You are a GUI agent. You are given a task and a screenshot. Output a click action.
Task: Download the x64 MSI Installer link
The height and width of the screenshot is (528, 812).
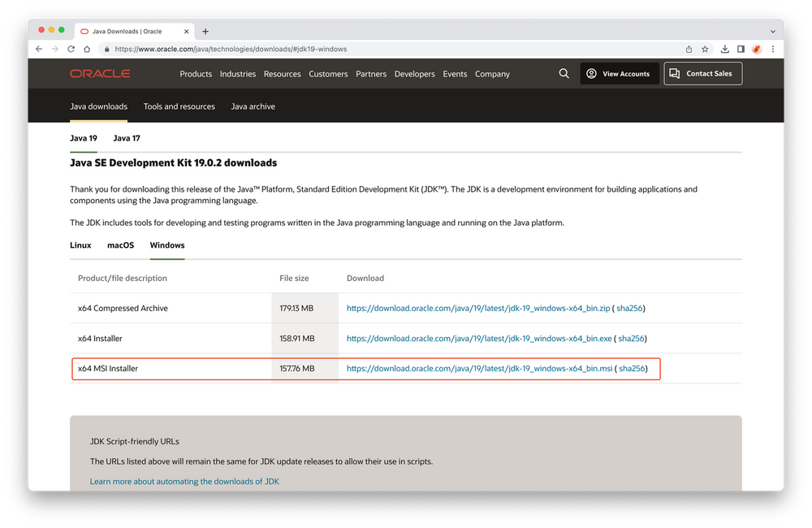479,369
